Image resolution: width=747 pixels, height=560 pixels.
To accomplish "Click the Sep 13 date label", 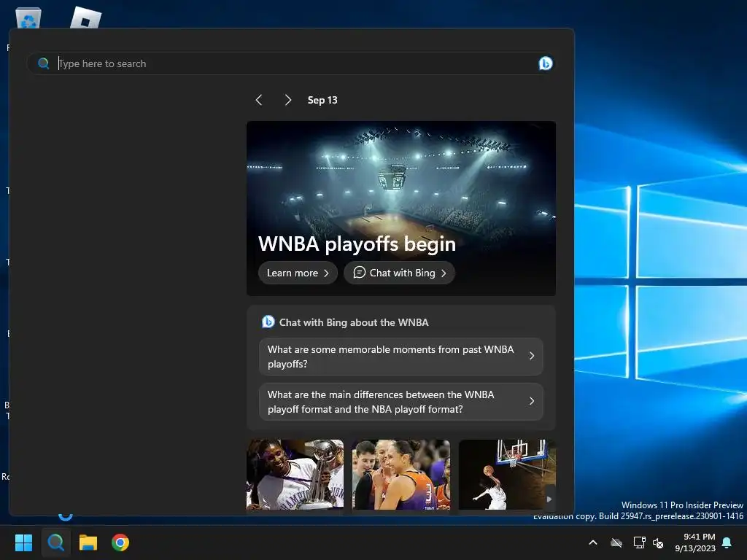I will (x=322, y=100).
